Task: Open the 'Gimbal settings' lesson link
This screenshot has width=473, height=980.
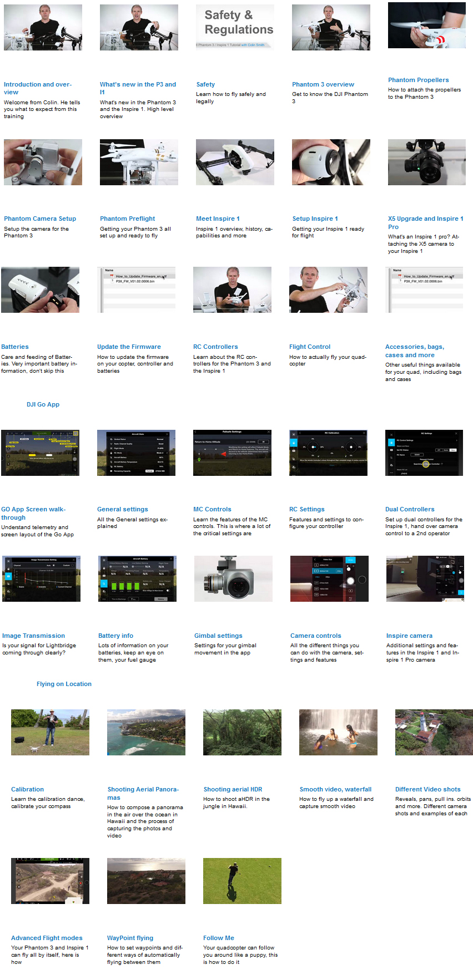Action: point(218,636)
